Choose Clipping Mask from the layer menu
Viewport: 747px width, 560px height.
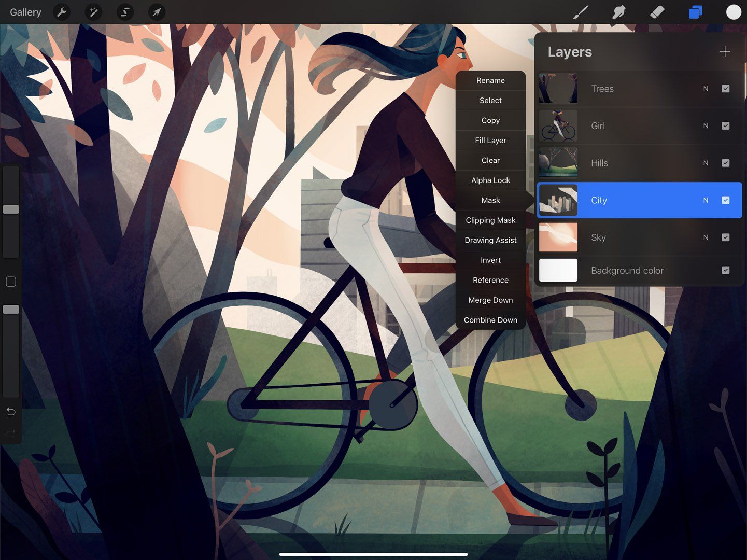(x=490, y=220)
